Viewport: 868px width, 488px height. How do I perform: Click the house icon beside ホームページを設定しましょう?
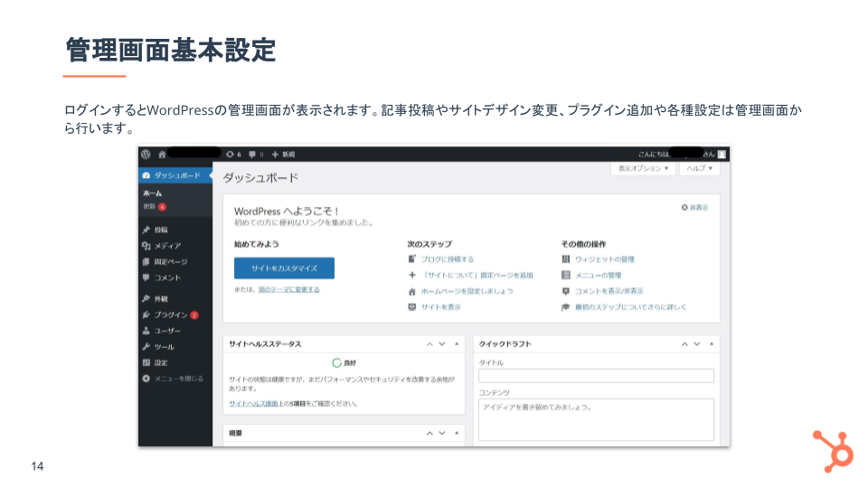[412, 292]
